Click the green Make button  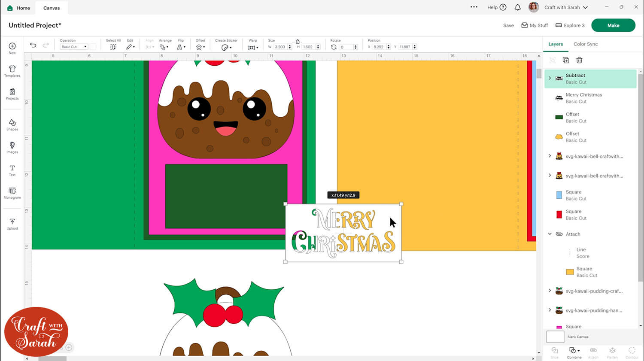coord(613,25)
